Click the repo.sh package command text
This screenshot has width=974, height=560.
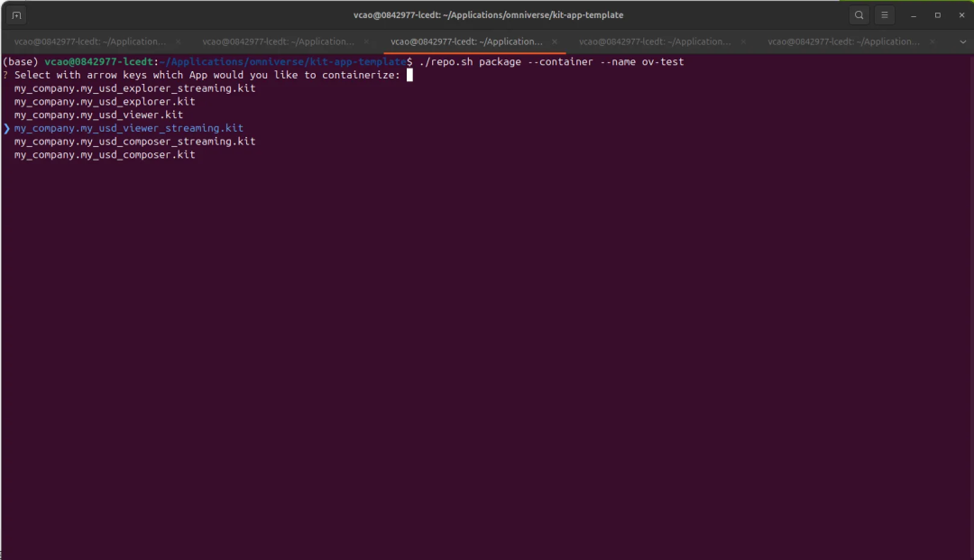[x=552, y=61]
